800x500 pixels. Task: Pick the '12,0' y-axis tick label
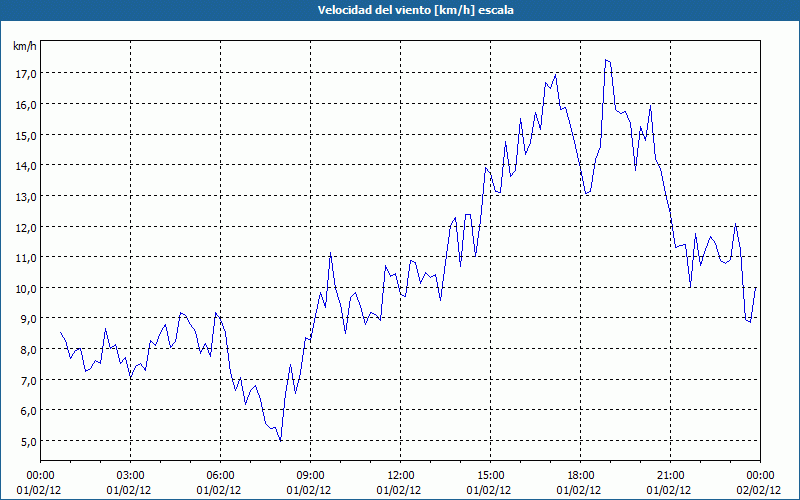(x=26, y=227)
